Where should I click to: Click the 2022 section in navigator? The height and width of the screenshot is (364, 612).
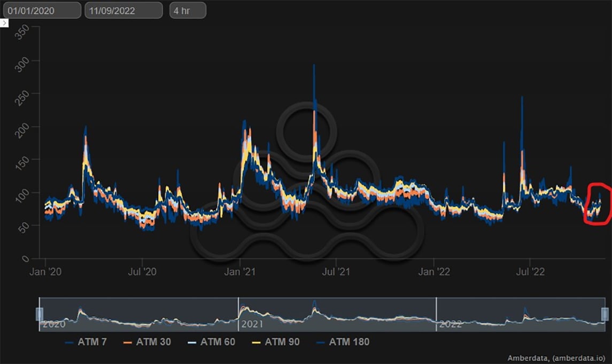click(521, 314)
